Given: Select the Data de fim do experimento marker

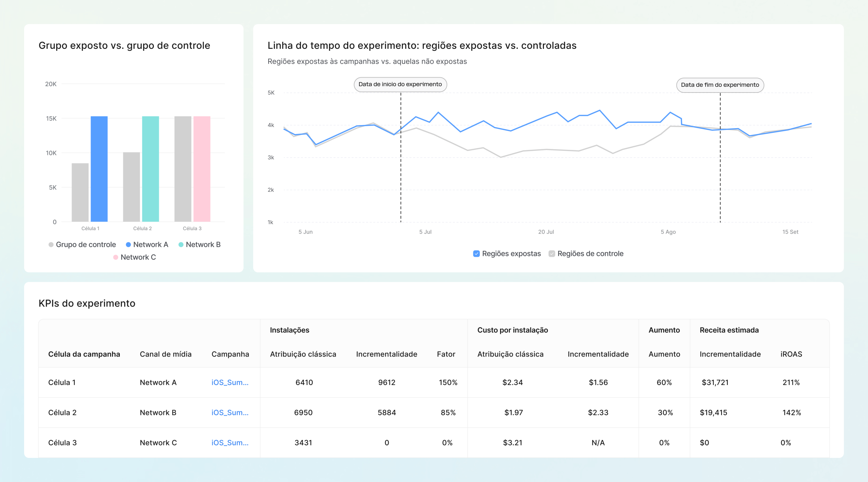Looking at the screenshot, I should pos(719,85).
